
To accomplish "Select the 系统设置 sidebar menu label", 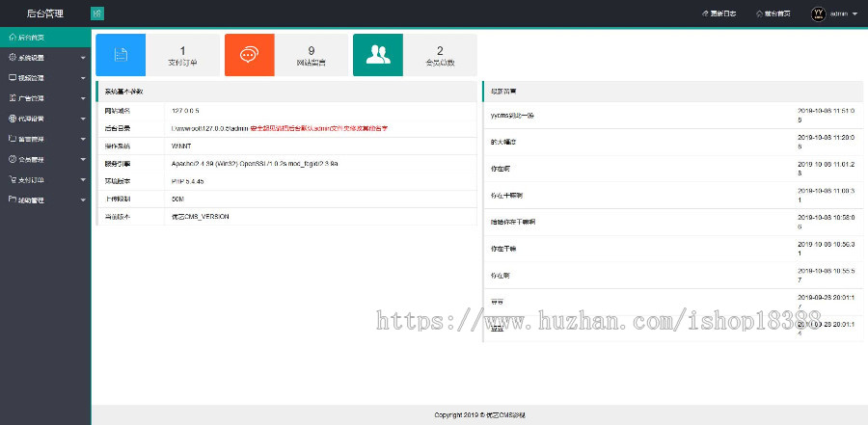I will (31, 58).
